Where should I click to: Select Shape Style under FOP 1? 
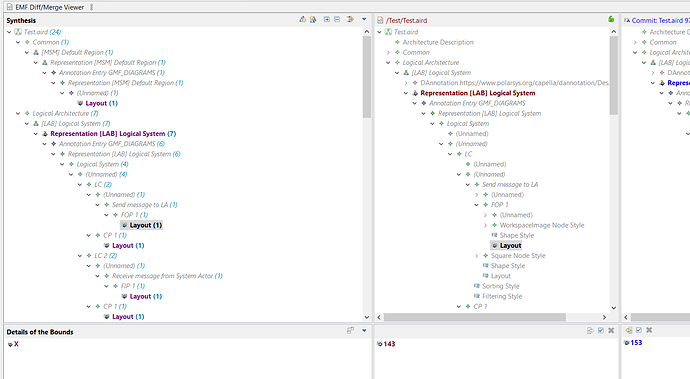[x=517, y=235]
